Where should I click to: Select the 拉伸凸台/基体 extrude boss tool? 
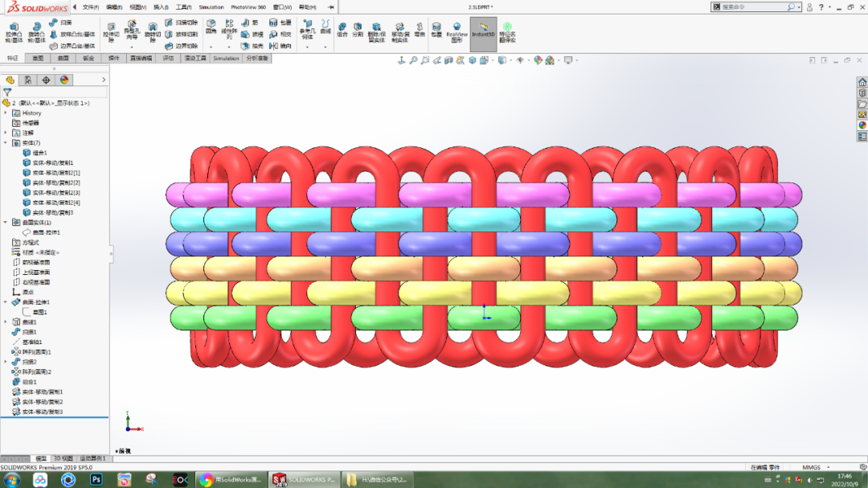[14, 33]
